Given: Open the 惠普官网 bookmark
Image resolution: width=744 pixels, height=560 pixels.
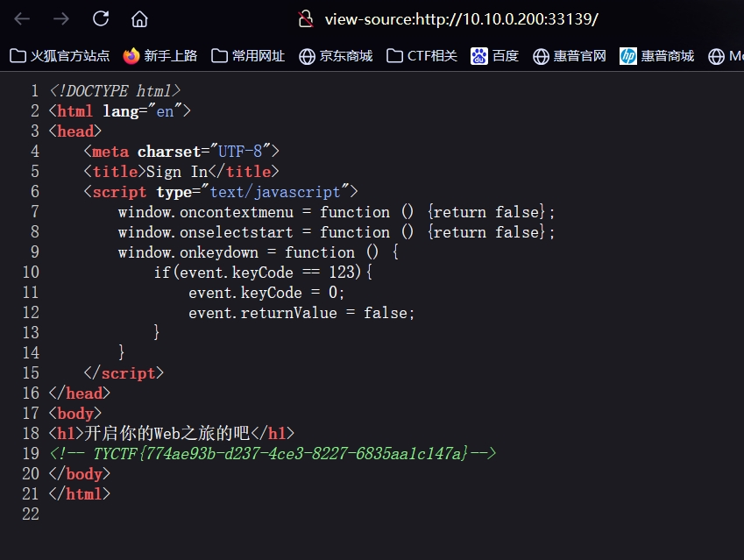Looking at the screenshot, I should point(570,56).
